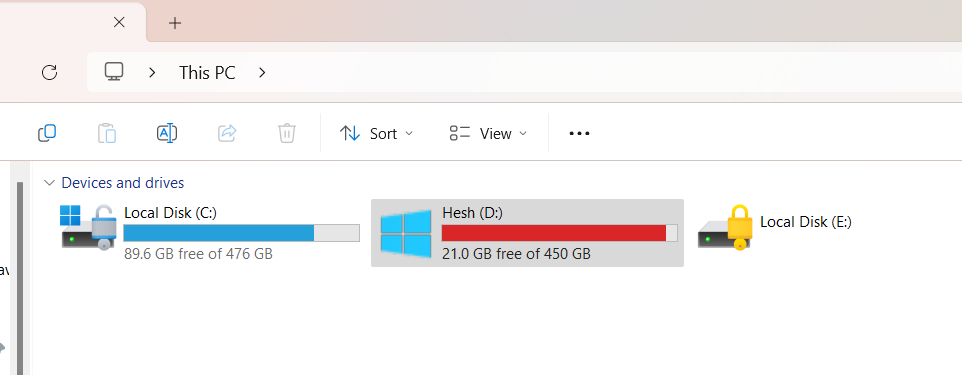
Task: Expand the chevron after This PC
Action: [263, 72]
